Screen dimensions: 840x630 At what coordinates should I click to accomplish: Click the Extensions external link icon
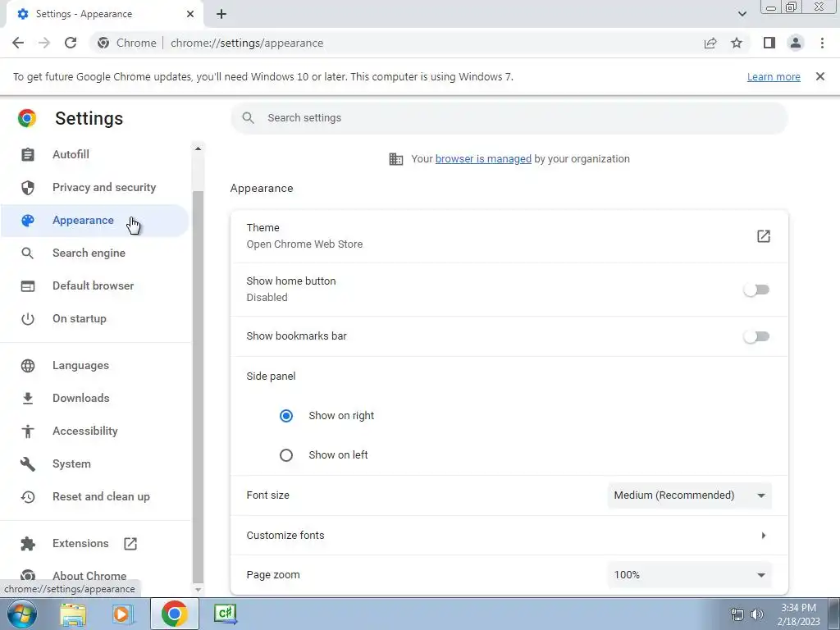point(130,544)
